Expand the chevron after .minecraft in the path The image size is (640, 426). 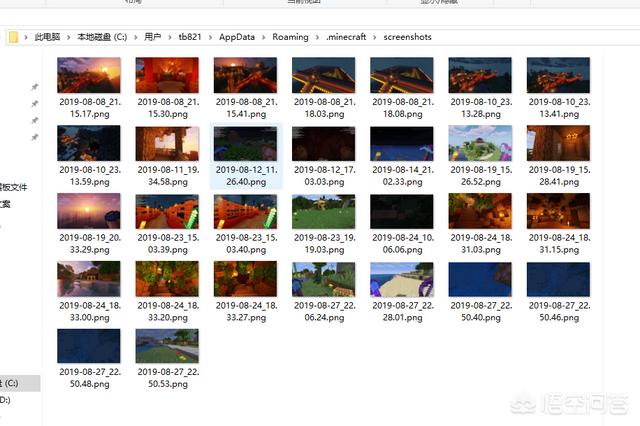point(374,38)
